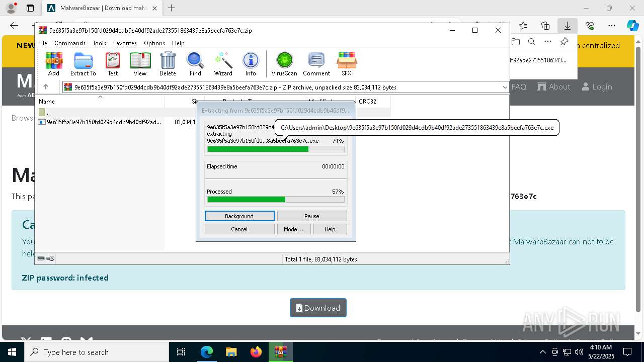Sort by Name column header
Image resolution: width=644 pixels, height=362 pixels.
coord(101,101)
